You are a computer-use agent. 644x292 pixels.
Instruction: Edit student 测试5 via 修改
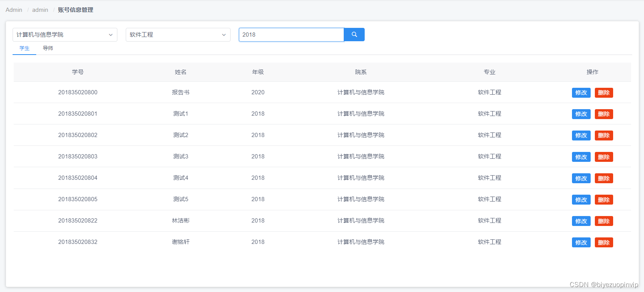[581, 200]
